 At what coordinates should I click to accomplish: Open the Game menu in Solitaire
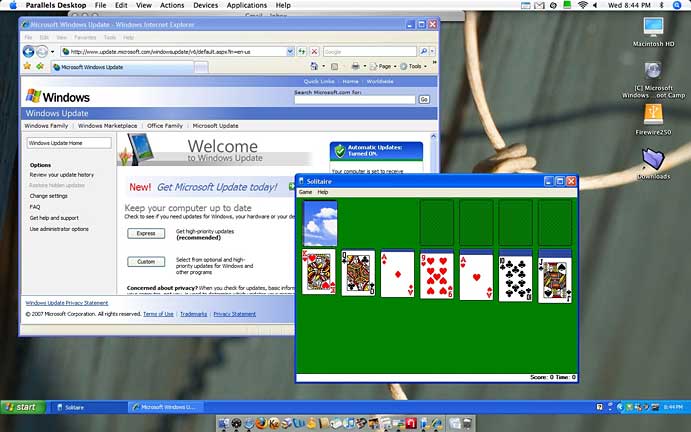[305, 192]
